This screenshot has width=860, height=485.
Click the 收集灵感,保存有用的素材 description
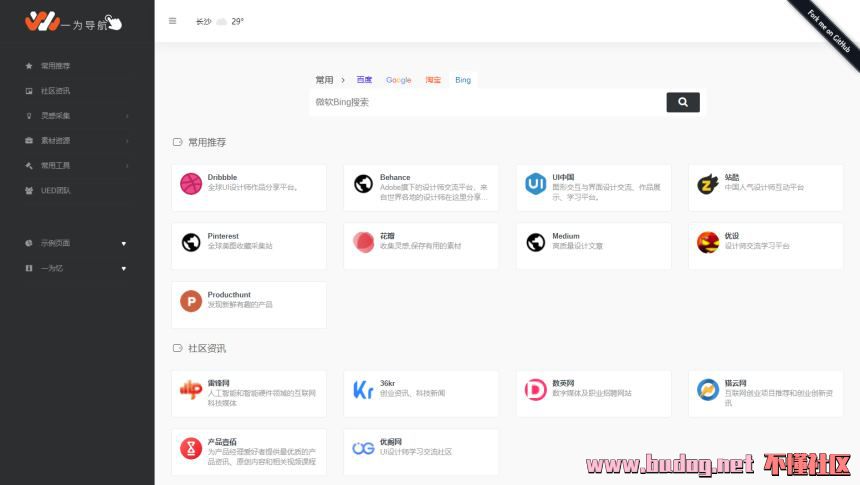pyautogui.click(x=421, y=246)
